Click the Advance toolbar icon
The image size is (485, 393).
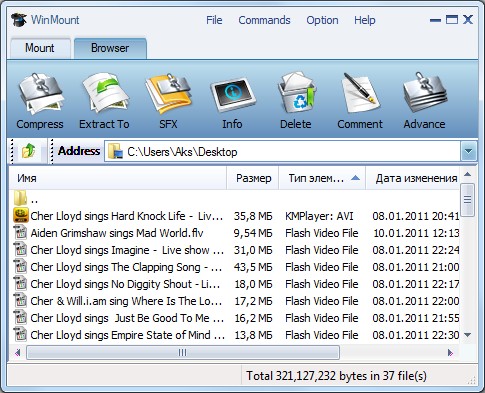pos(425,93)
